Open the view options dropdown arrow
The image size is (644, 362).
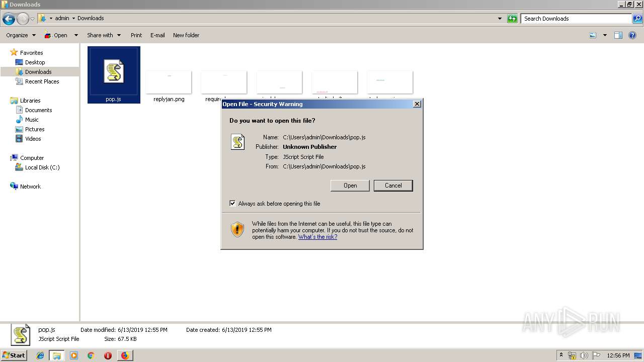pyautogui.click(x=605, y=35)
